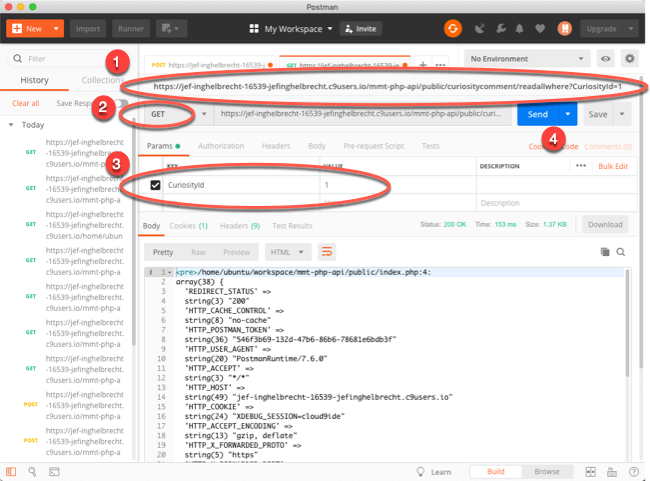Copy response body to clipboard icon
The image size is (650, 481).
[605, 252]
